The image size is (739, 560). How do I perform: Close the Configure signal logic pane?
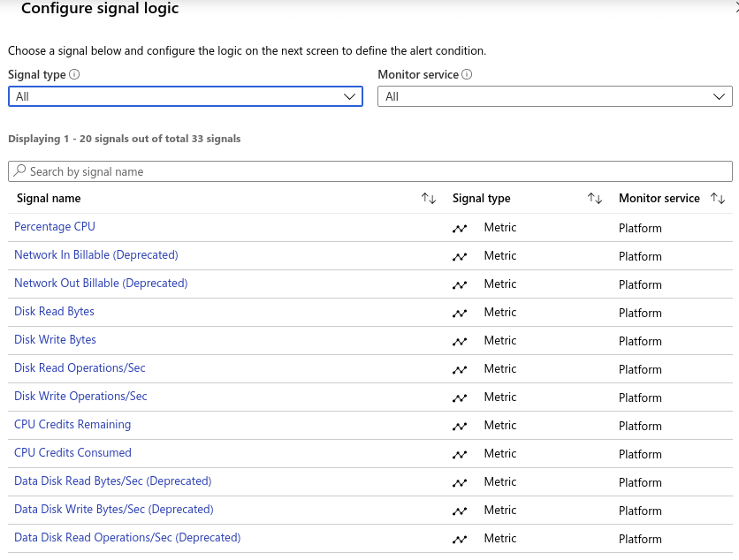(x=735, y=7)
